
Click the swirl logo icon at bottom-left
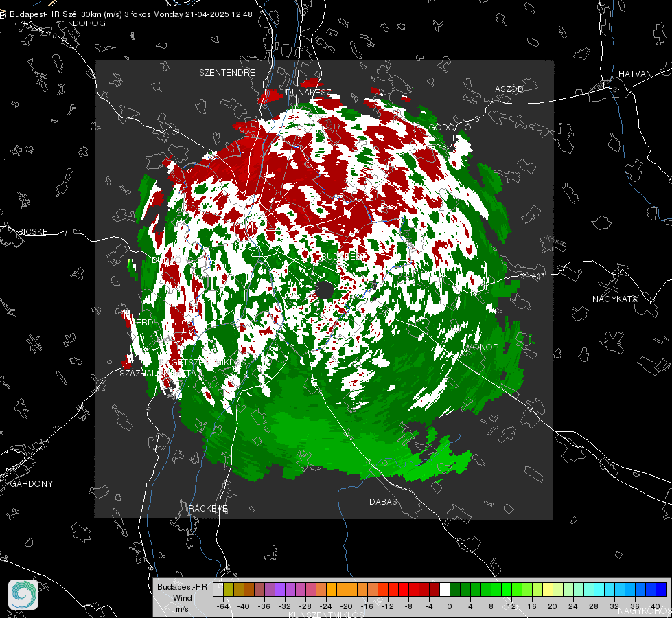pyautogui.click(x=23, y=595)
